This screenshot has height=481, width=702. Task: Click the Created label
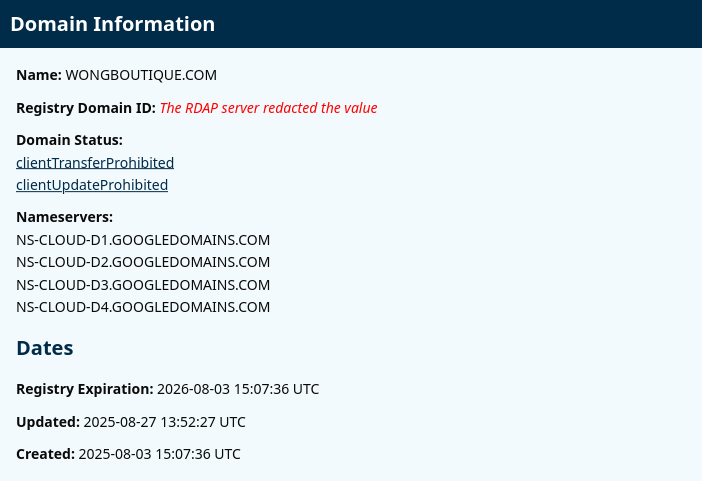tap(45, 454)
